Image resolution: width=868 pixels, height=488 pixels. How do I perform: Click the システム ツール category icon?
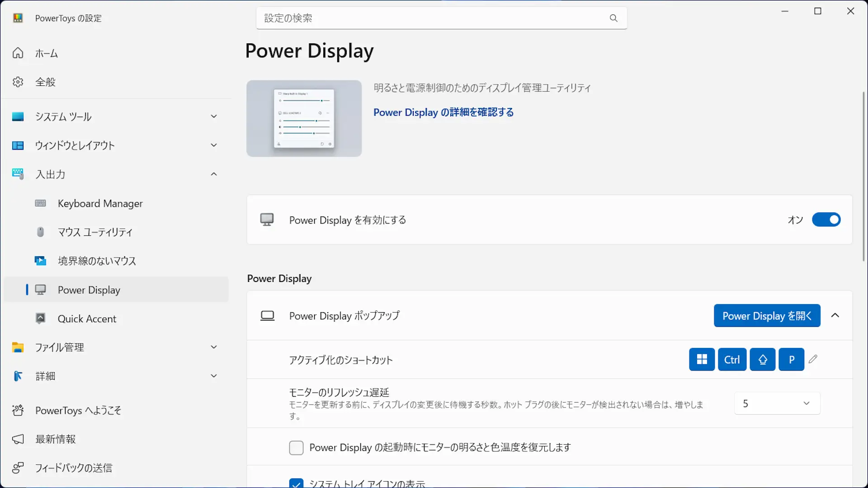pos(18,117)
